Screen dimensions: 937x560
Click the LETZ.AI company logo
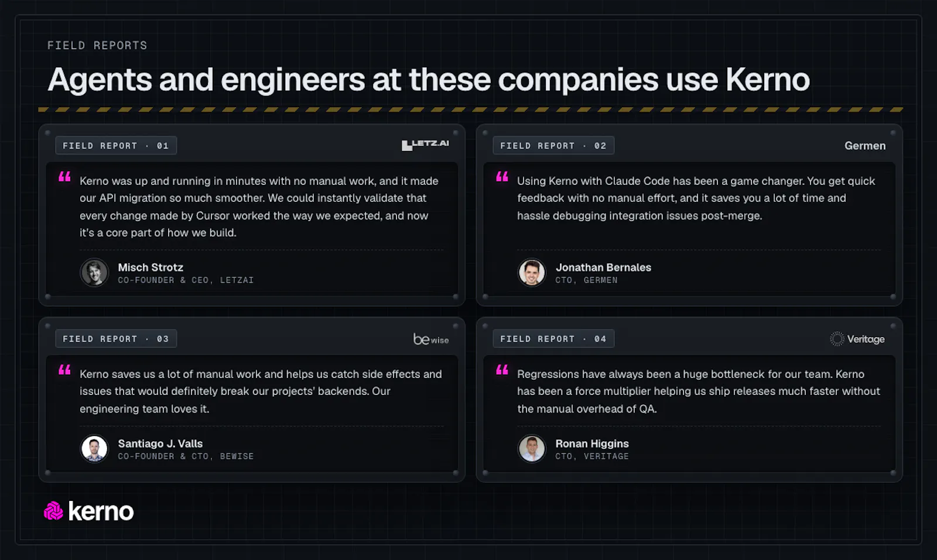coord(425,145)
